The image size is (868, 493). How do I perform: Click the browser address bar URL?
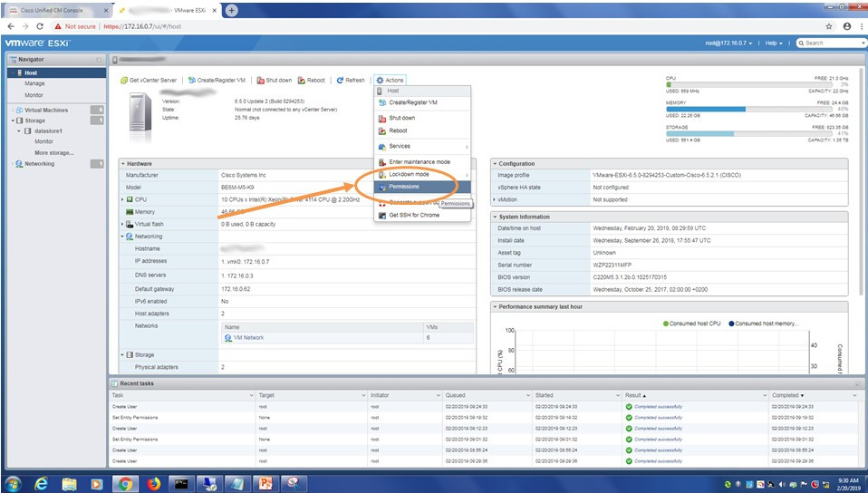tap(142, 26)
